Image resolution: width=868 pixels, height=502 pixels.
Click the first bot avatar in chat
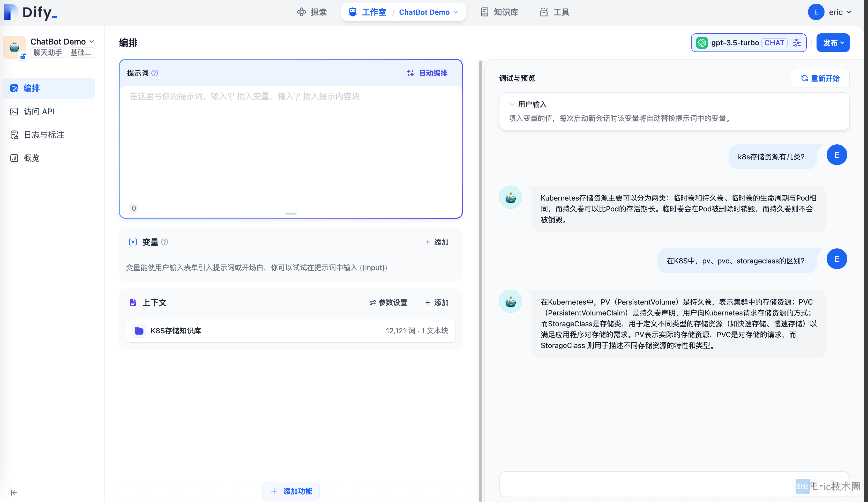tap(511, 197)
